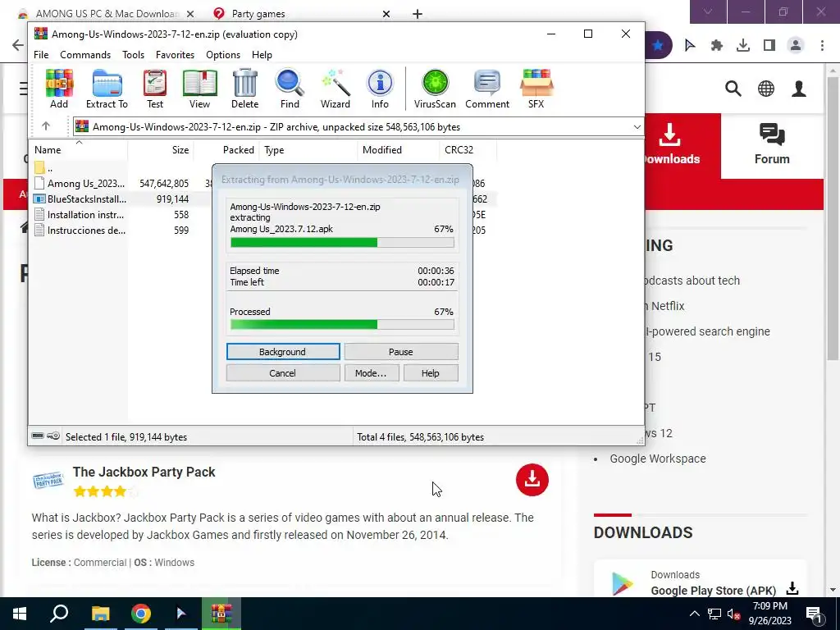
Task: Switch to Party games browser tab
Action: [301, 14]
